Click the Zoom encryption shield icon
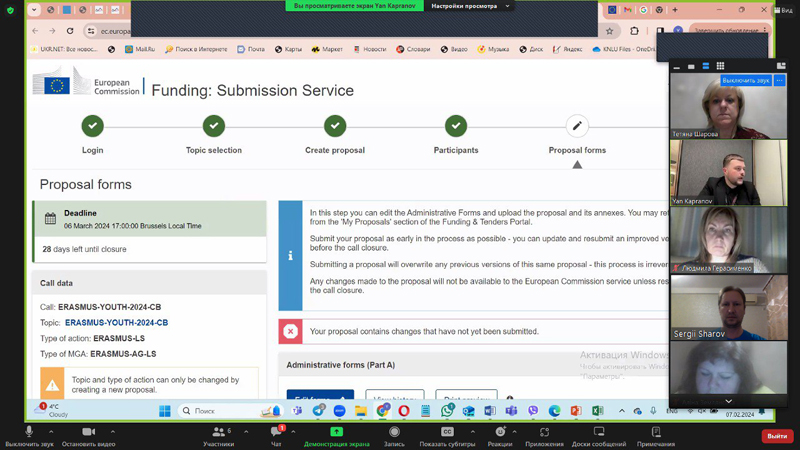Viewport: 800px width, 450px height. (10, 10)
